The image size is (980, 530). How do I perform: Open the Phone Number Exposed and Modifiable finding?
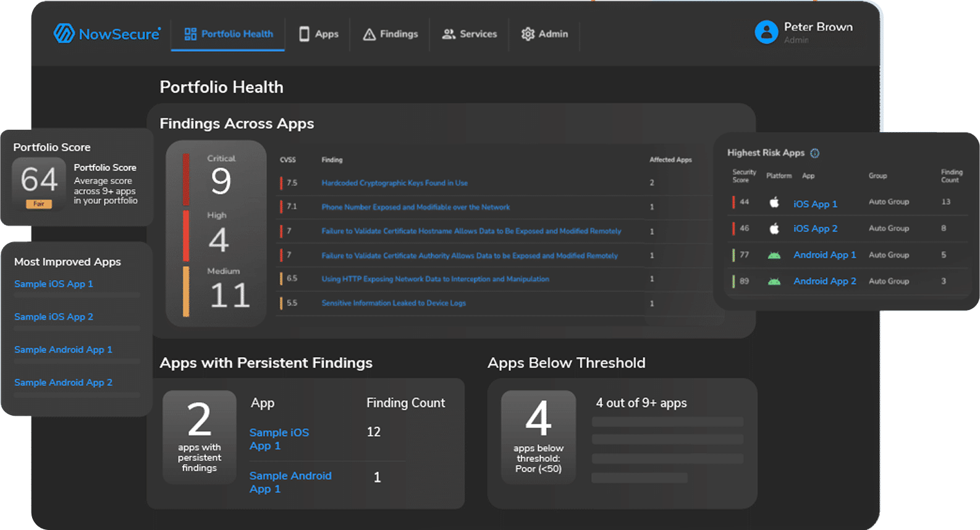[x=416, y=207]
